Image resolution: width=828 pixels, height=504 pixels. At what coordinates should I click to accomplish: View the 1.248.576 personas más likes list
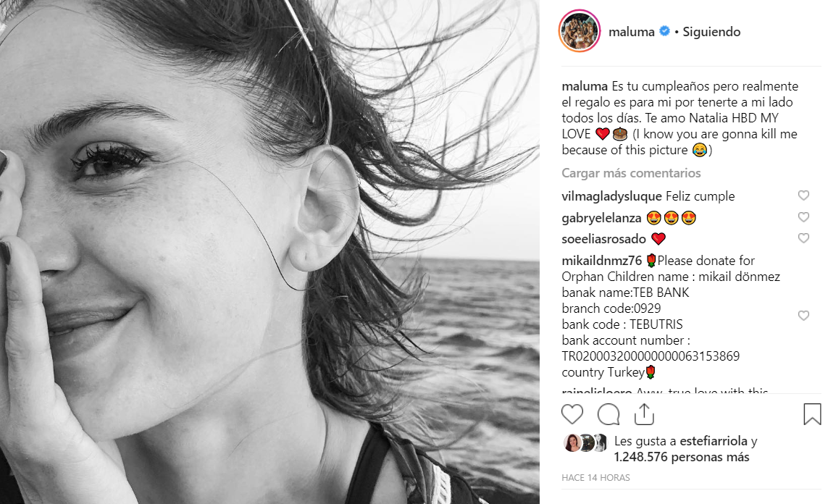[x=681, y=457]
